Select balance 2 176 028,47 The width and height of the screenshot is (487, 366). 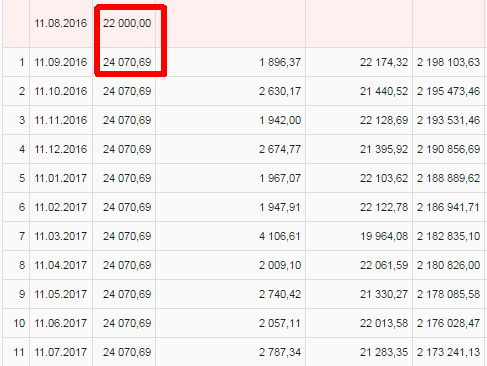448,323
